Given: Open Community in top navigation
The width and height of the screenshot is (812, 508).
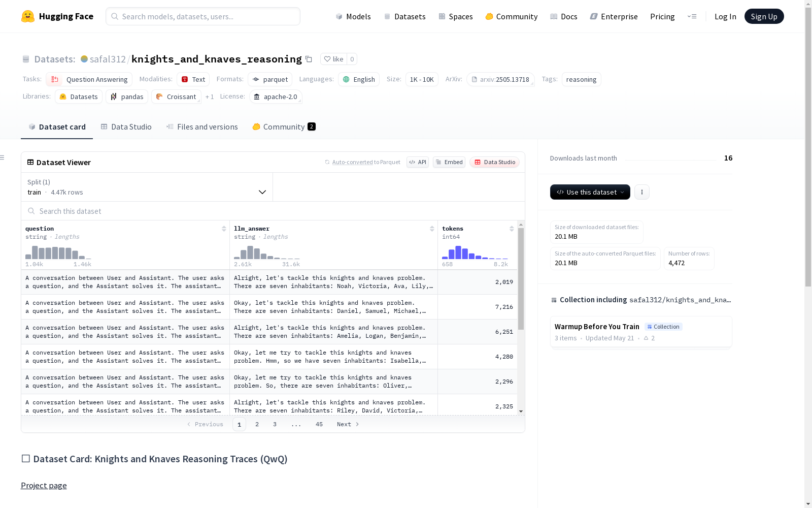Looking at the screenshot, I should click(x=512, y=16).
